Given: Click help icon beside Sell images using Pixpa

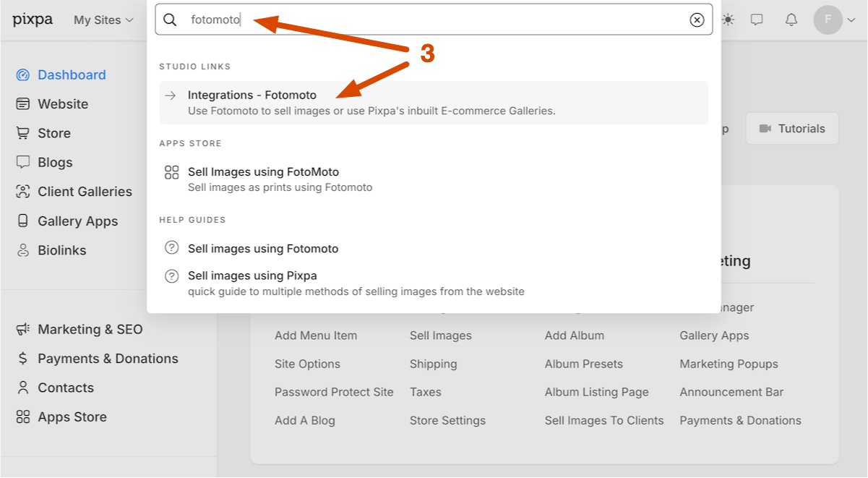Looking at the screenshot, I should (171, 276).
